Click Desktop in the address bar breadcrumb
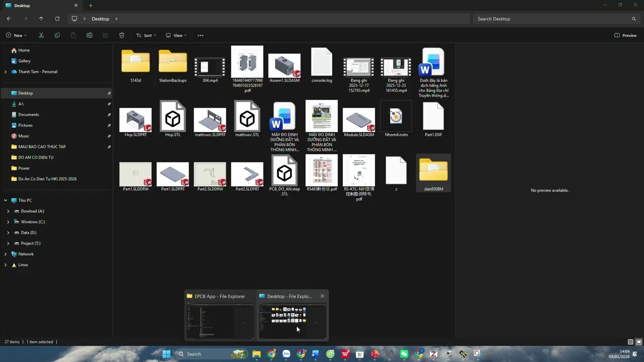This screenshot has width=644, height=362. [100, 19]
